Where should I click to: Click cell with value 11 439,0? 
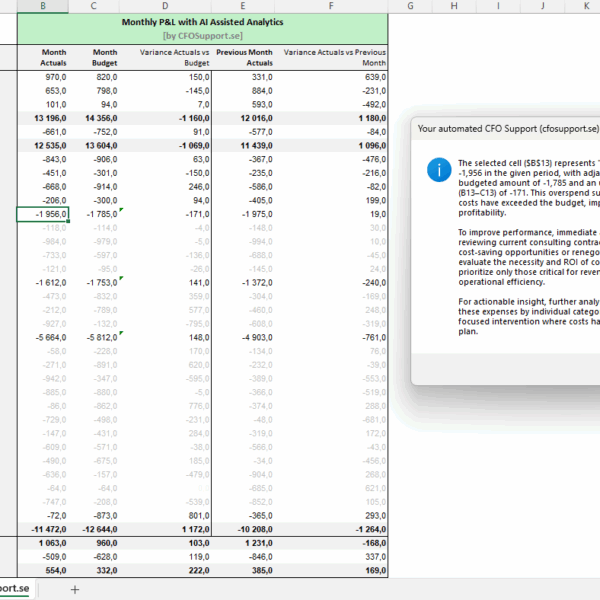(x=243, y=146)
